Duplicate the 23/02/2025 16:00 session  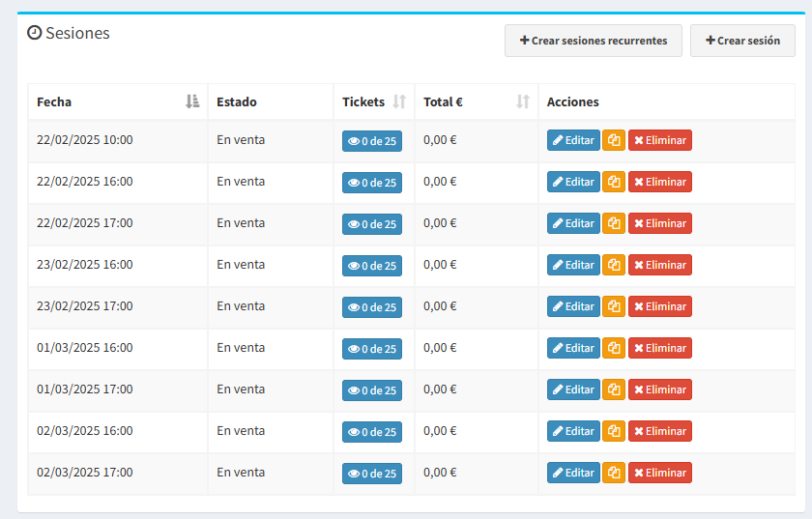coord(614,265)
